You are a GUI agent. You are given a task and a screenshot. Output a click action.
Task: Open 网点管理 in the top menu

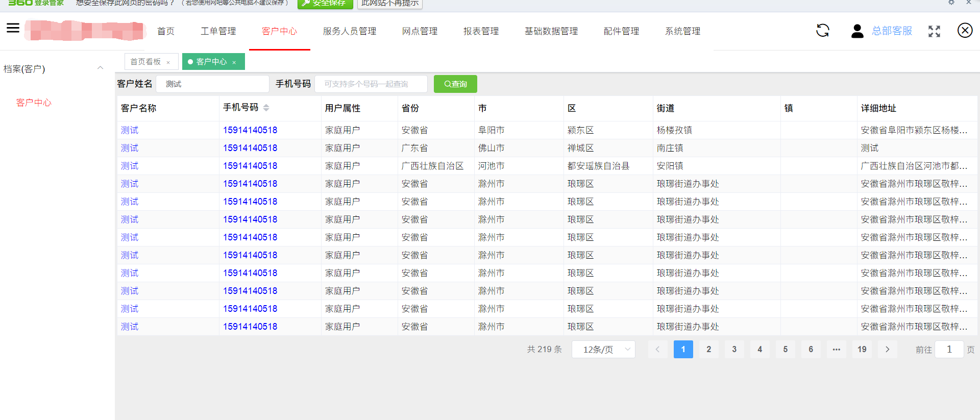420,31
